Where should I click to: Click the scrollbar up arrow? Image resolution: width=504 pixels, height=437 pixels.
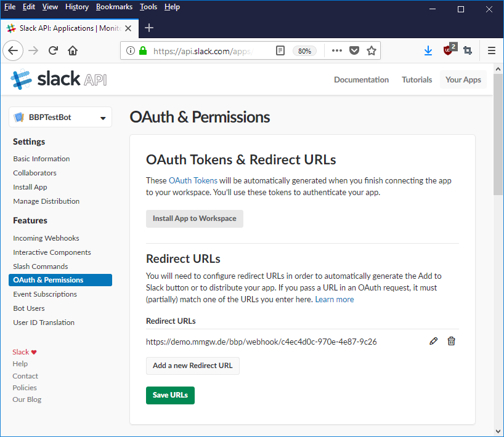click(x=498, y=69)
